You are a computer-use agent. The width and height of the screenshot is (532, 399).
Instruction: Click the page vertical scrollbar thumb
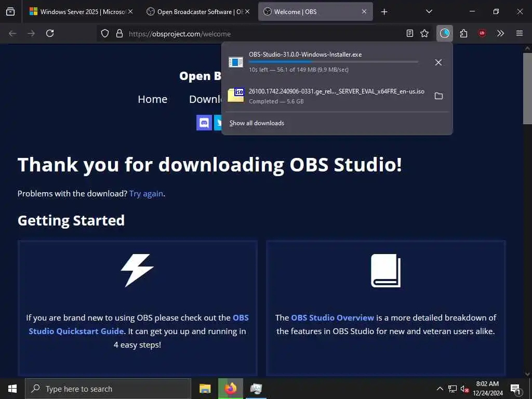(x=527, y=88)
